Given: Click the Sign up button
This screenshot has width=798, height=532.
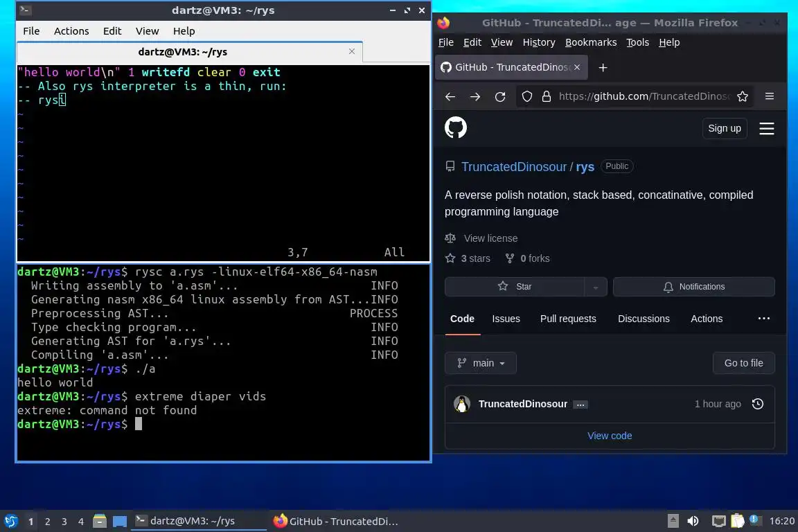Looking at the screenshot, I should tap(724, 128).
